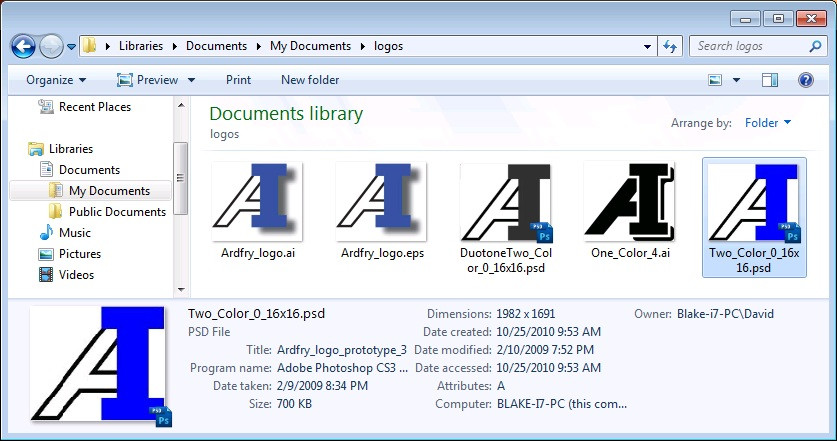Image resolution: width=837 pixels, height=441 pixels.
Task: Open the Organize menu
Action: point(56,80)
